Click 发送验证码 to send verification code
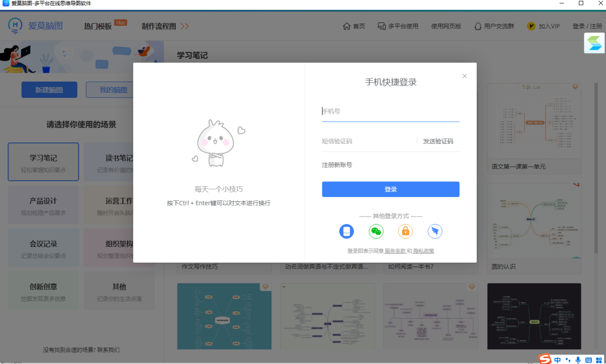This screenshot has height=364, width=606. tap(438, 141)
